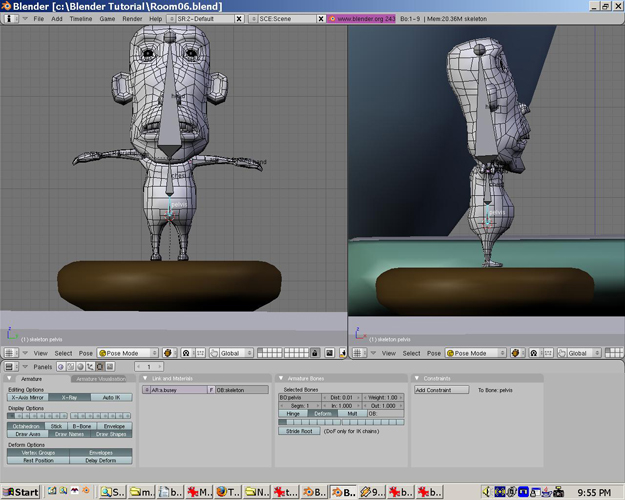Click the Add Constraint button
This screenshot has width=625, height=500.
(x=441, y=390)
